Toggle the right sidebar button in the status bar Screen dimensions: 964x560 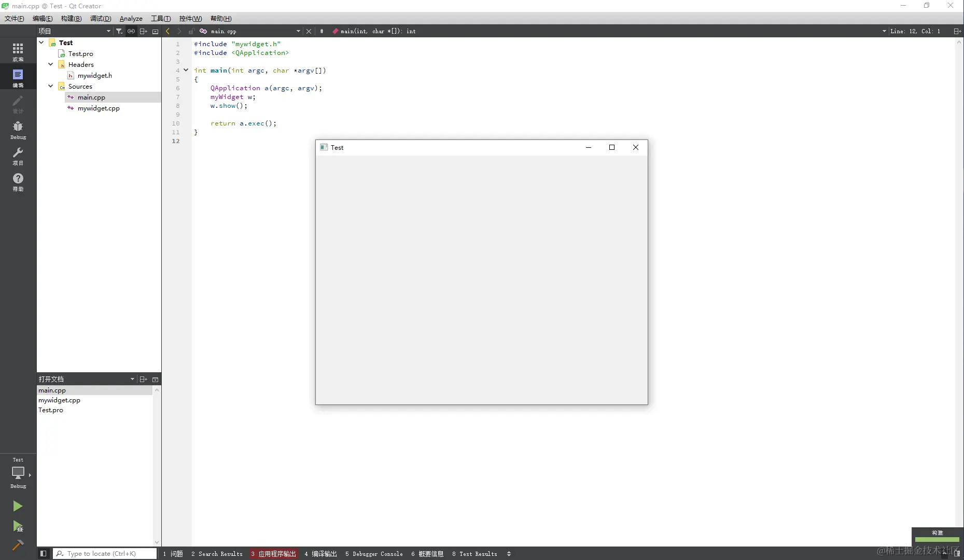point(957,554)
